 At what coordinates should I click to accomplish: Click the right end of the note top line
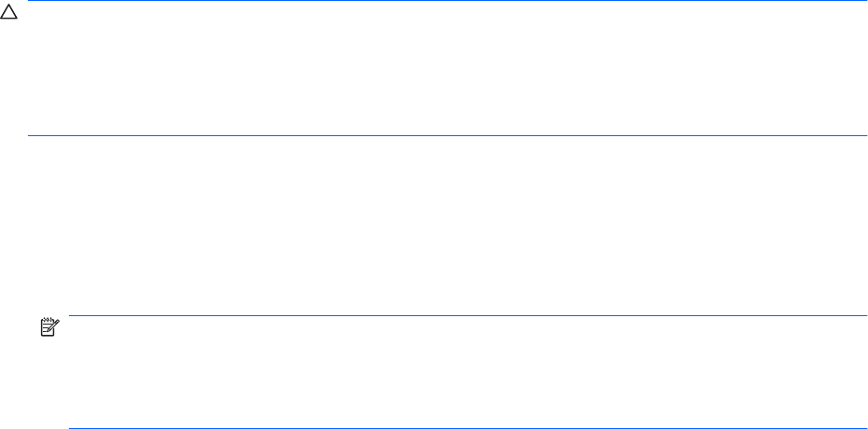click(x=864, y=315)
